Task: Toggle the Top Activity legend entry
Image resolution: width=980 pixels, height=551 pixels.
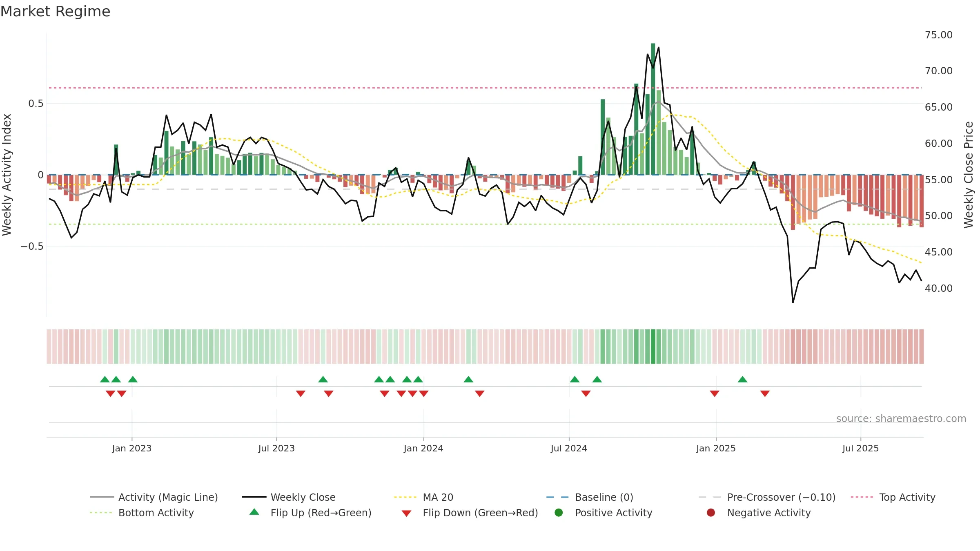Action: point(893,497)
